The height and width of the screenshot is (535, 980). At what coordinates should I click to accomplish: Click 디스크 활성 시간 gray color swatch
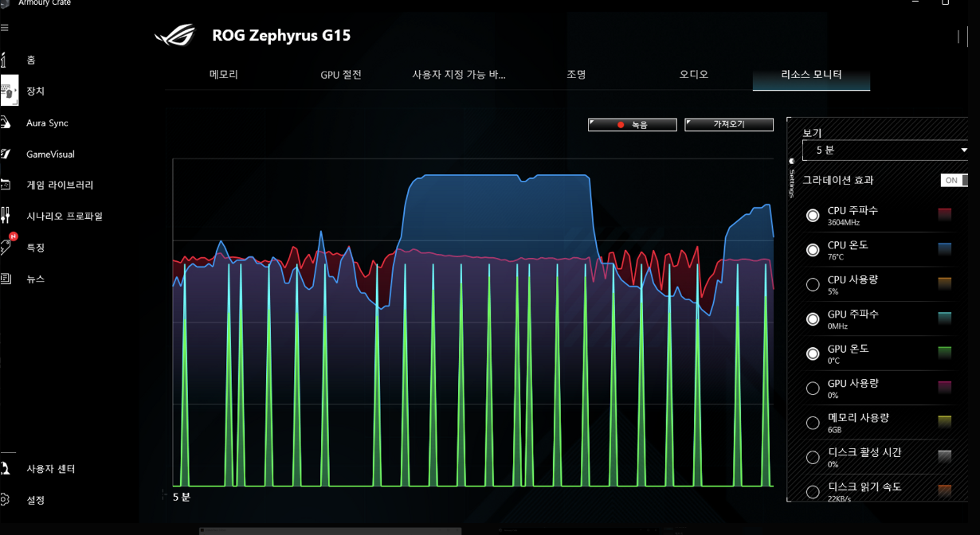[x=944, y=457]
